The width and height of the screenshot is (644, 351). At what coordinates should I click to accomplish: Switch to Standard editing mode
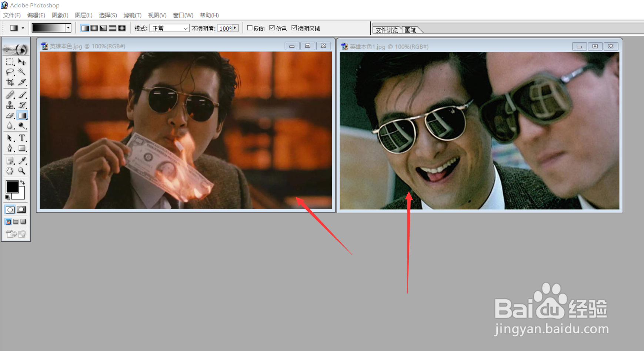10,210
